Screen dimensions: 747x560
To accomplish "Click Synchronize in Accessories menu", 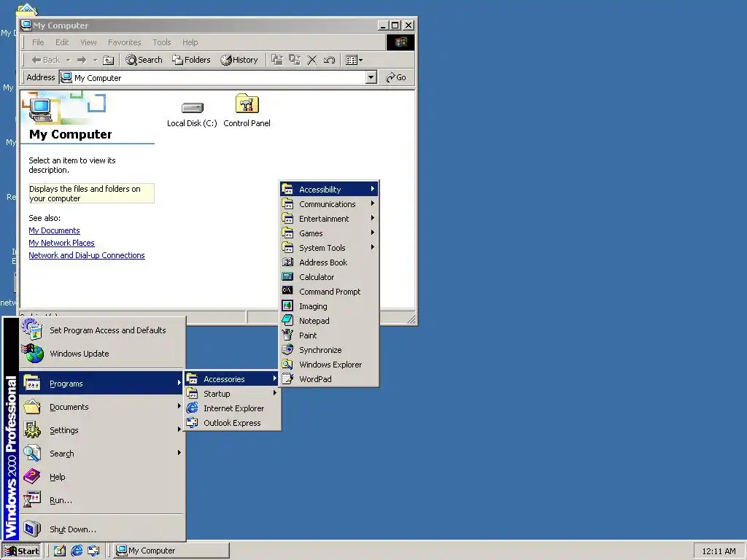I will coord(329,350).
